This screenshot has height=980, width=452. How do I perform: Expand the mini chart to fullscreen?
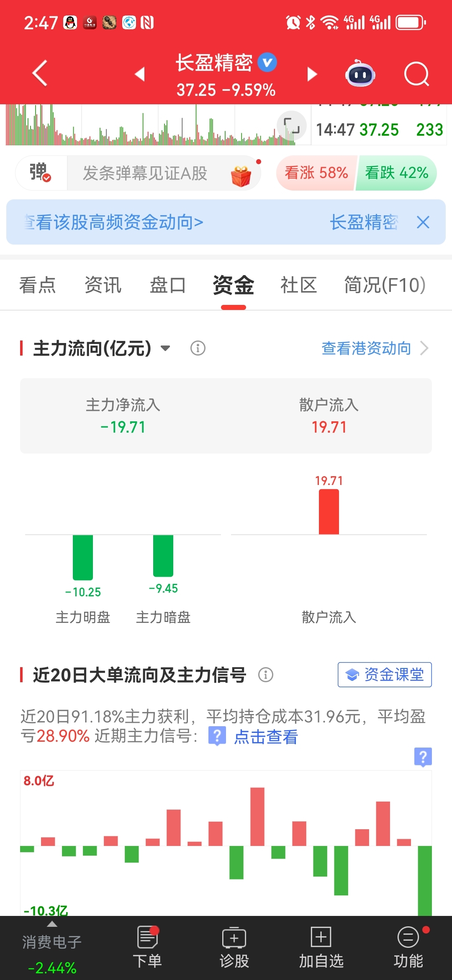(x=291, y=126)
